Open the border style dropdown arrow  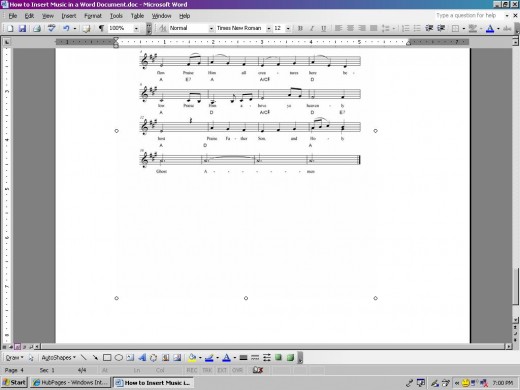coord(464,29)
